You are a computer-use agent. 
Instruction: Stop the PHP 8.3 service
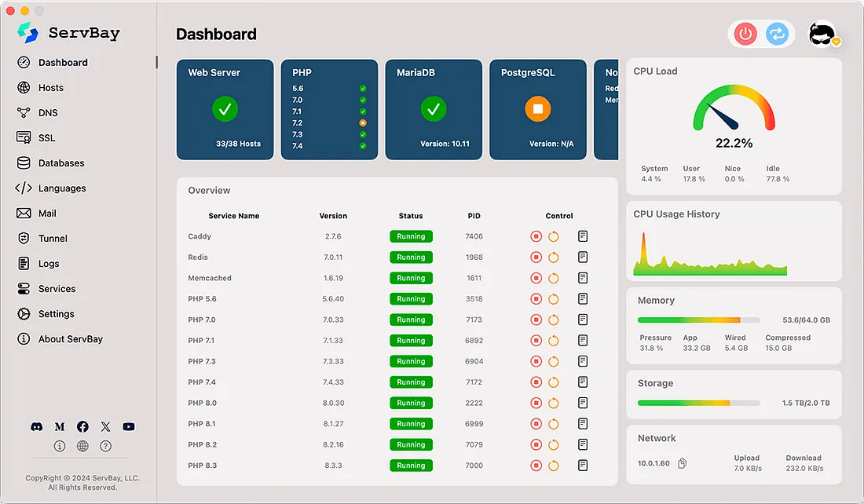pos(536,466)
